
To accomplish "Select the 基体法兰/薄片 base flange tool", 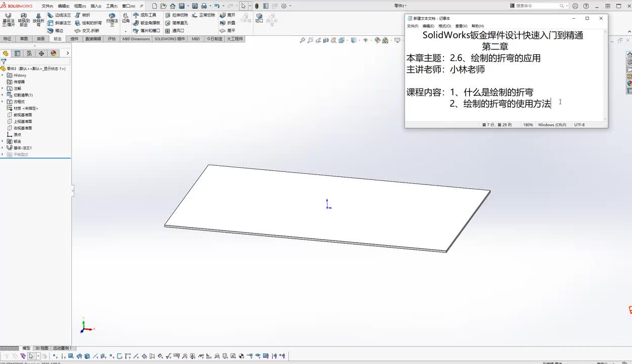I will pyautogui.click(x=9, y=20).
